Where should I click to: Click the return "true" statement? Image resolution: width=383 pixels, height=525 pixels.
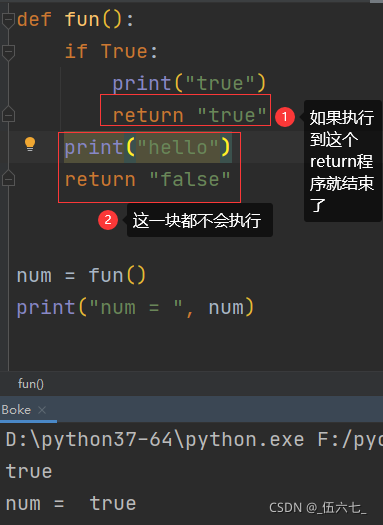tap(189, 115)
